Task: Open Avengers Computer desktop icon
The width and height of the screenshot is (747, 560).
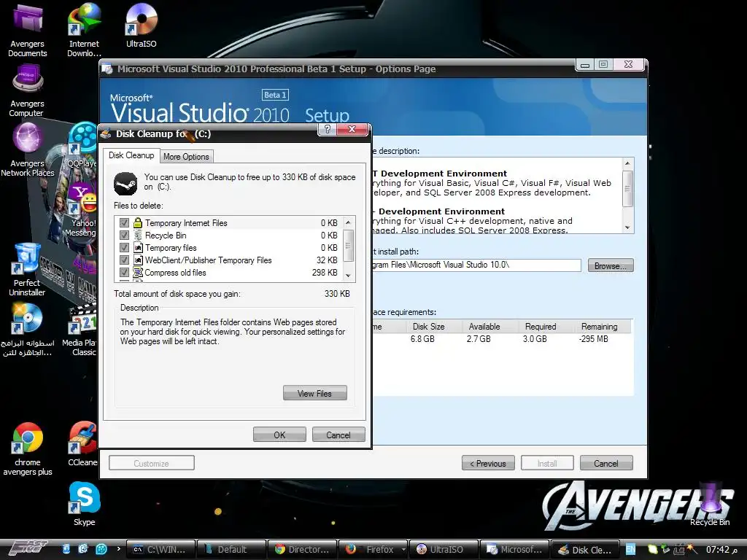Action: click(x=27, y=90)
